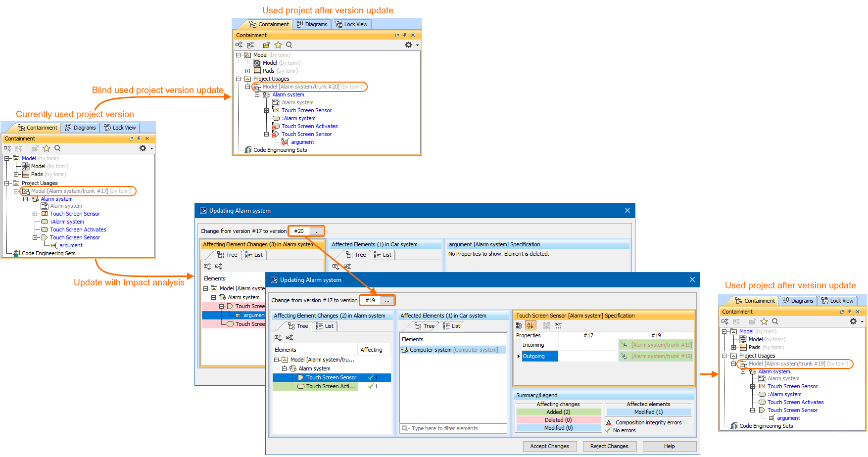Expand the Pads node in the #17 tree
Image resolution: width=868 pixels, height=457 pixels.
(x=16, y=174)
